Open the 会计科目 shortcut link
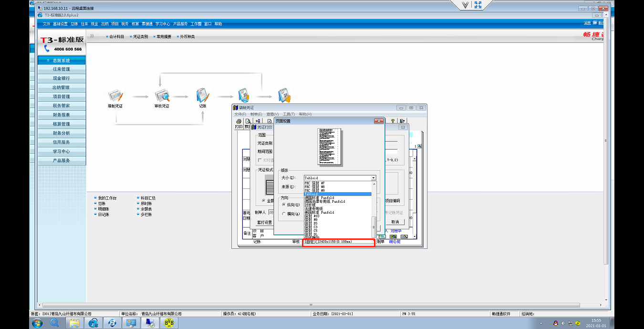This screenshot has height=329, width=644. click(x=116, y=37)
